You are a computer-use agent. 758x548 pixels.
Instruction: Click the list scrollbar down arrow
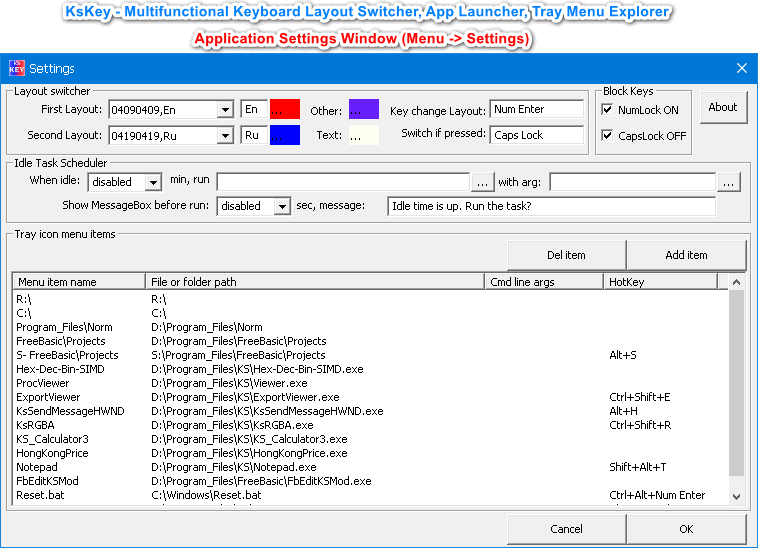click(736, 496)
